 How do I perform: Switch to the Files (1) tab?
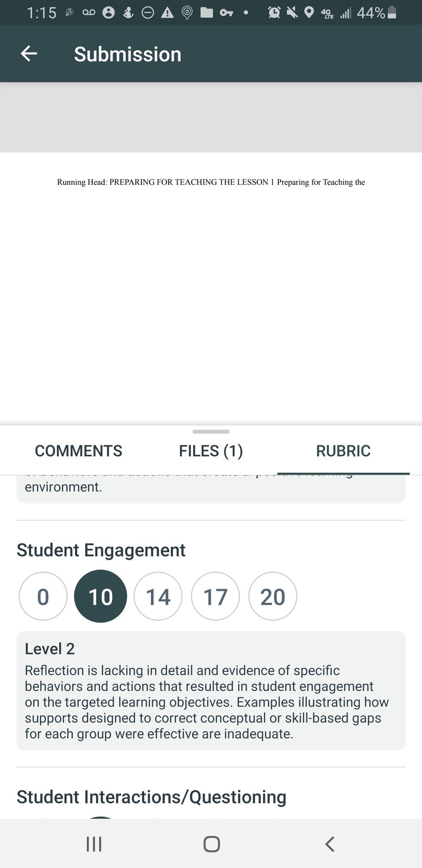(211, 451)
